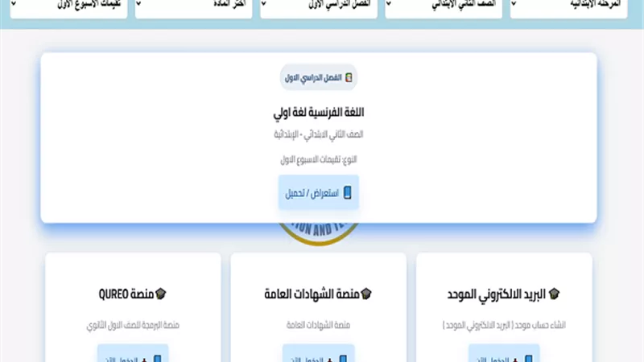Click الدخول الآن under البريد الالكتروني الموحد
Screen dimensions: 644x362
pos(504,354)
